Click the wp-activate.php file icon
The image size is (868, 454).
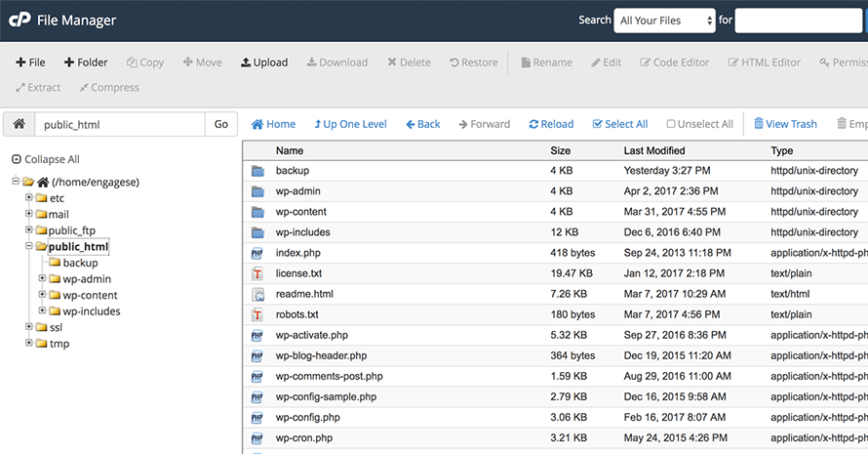[x=256, y=335]
